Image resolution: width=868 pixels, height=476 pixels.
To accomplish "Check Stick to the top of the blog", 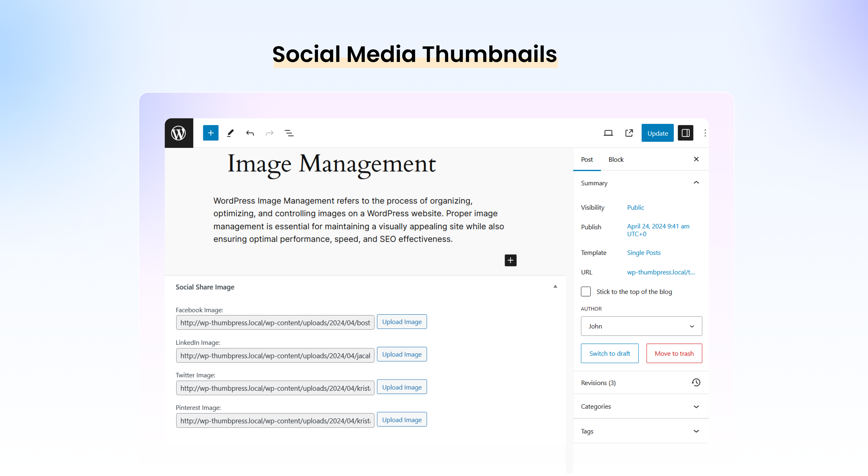I will pyautogui.click(x=586, y=291).
